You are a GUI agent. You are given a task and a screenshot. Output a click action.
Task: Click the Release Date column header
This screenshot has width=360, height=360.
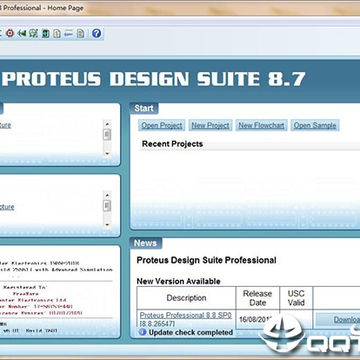(257, 298)
